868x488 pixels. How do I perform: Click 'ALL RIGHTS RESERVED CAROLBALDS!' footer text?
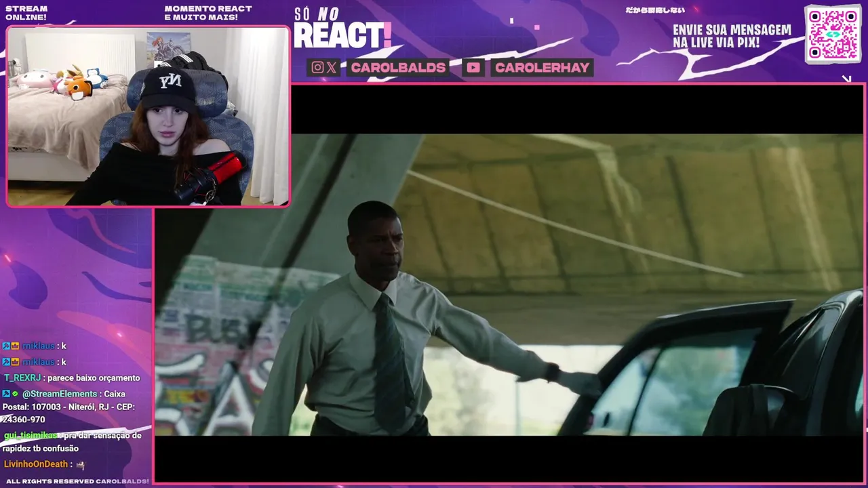click(77, 481)
